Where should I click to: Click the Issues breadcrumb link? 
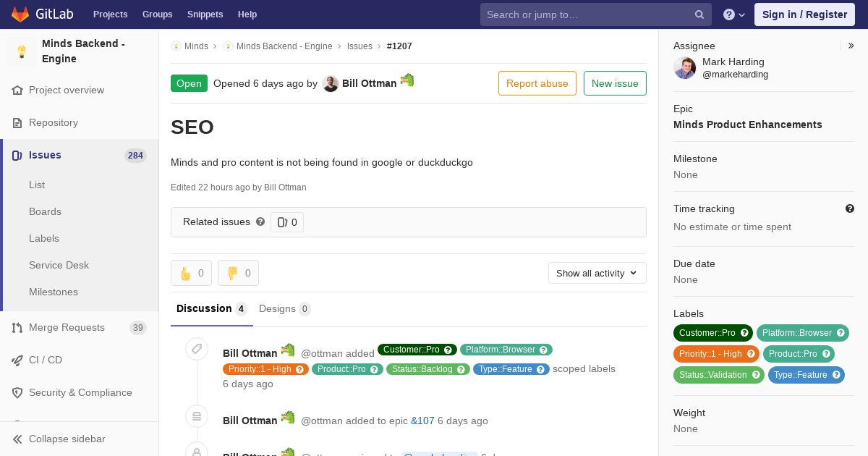359,46
